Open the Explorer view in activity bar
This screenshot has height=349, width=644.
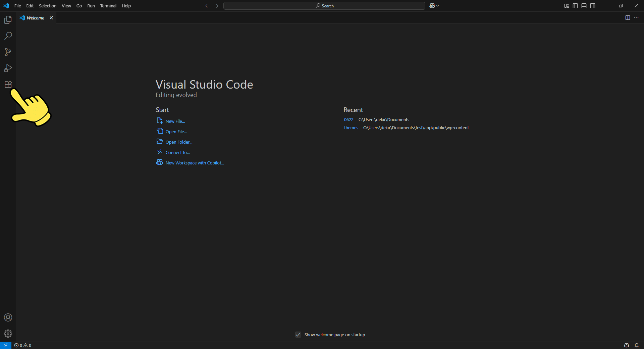8,20
